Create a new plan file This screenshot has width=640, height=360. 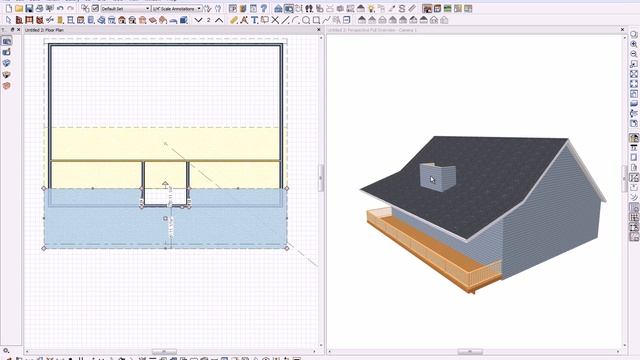pos(9,9)
